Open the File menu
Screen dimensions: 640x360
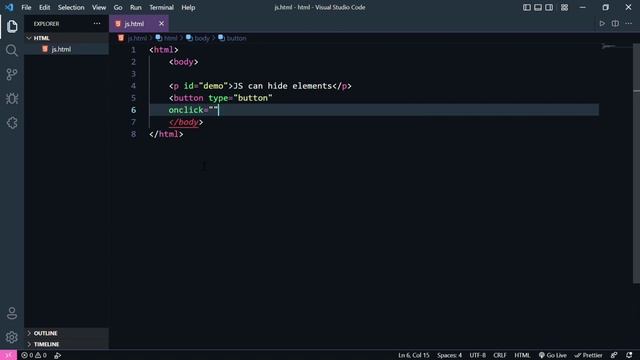[x=26, y=7]
